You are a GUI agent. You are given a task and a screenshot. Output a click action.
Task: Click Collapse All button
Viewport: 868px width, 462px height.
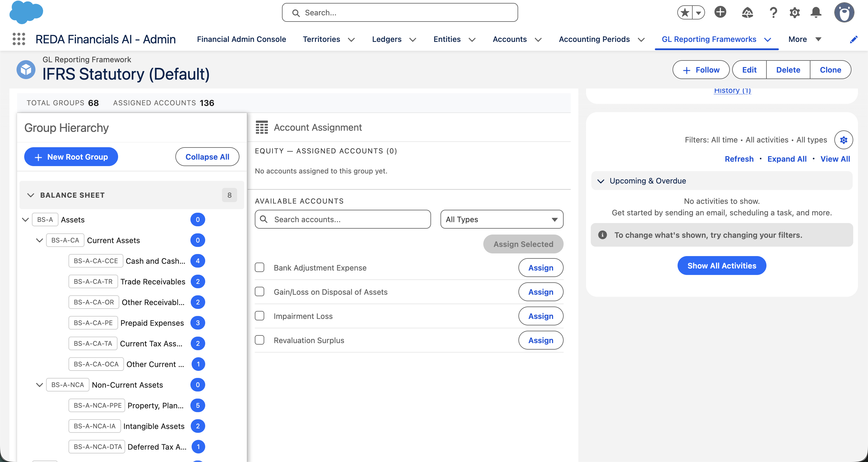(207, 157)
